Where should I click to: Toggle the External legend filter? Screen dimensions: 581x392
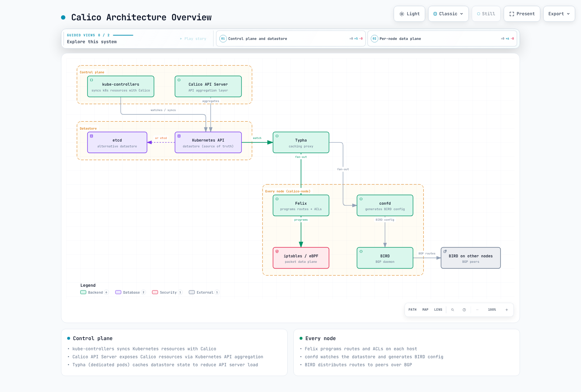(x=204, y=292)
